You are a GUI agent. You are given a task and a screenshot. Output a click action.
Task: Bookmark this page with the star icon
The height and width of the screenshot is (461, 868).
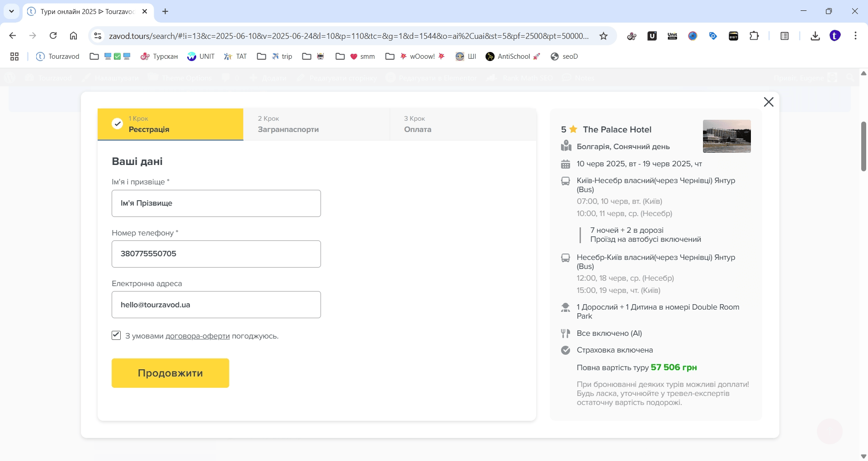[604, 36]
